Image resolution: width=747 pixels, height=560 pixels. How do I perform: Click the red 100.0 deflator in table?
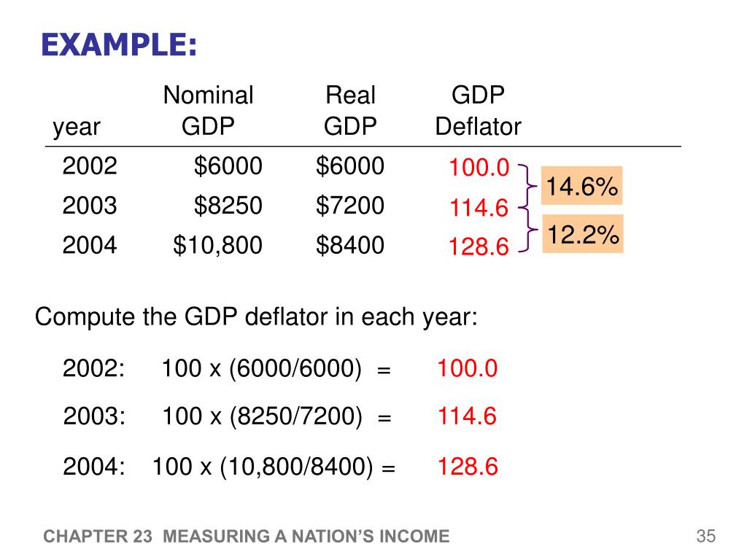pyautogui.click(x=479, y=168)
